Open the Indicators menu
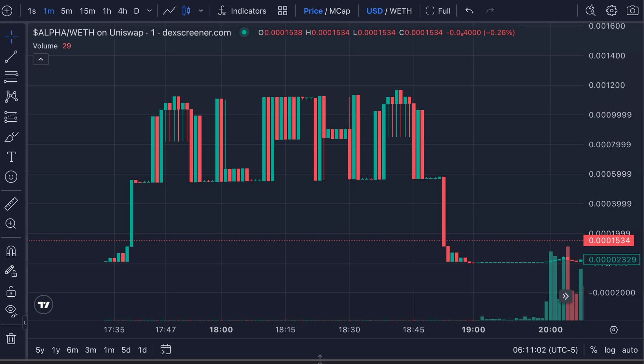644x364 pixels. click(242, 11)
